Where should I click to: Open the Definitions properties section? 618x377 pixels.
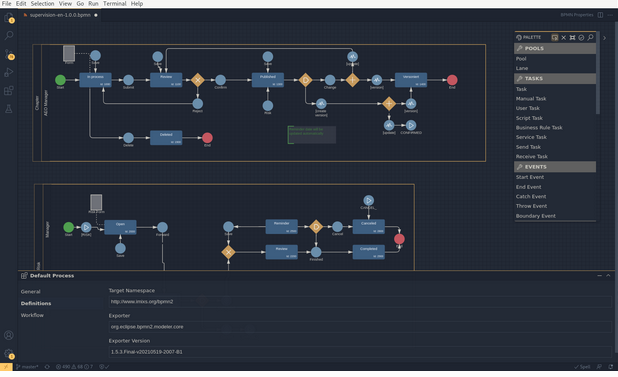[36, 303]
